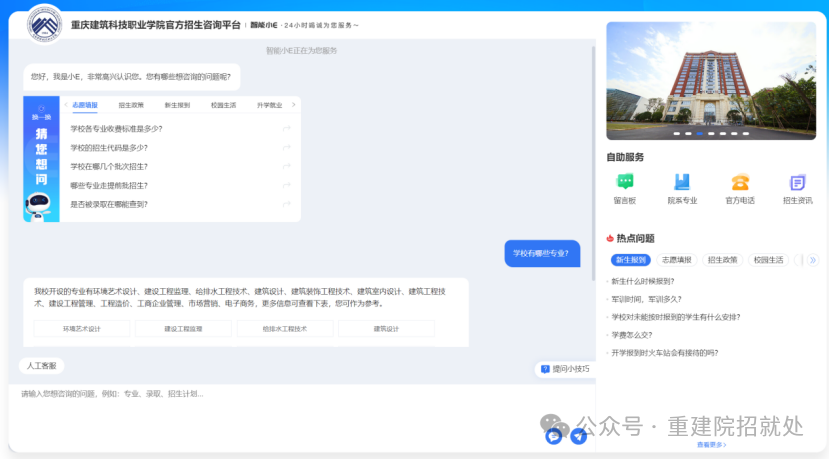Viewport: 830px width, 459px height.
Task: Open the 留言板 message board icon
Action: 625,183
